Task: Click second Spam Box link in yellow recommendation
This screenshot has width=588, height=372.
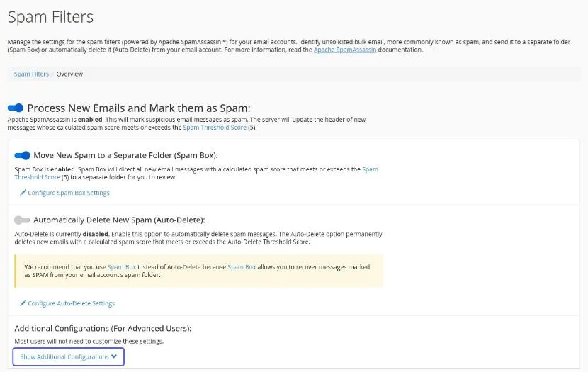Action: 242,267
